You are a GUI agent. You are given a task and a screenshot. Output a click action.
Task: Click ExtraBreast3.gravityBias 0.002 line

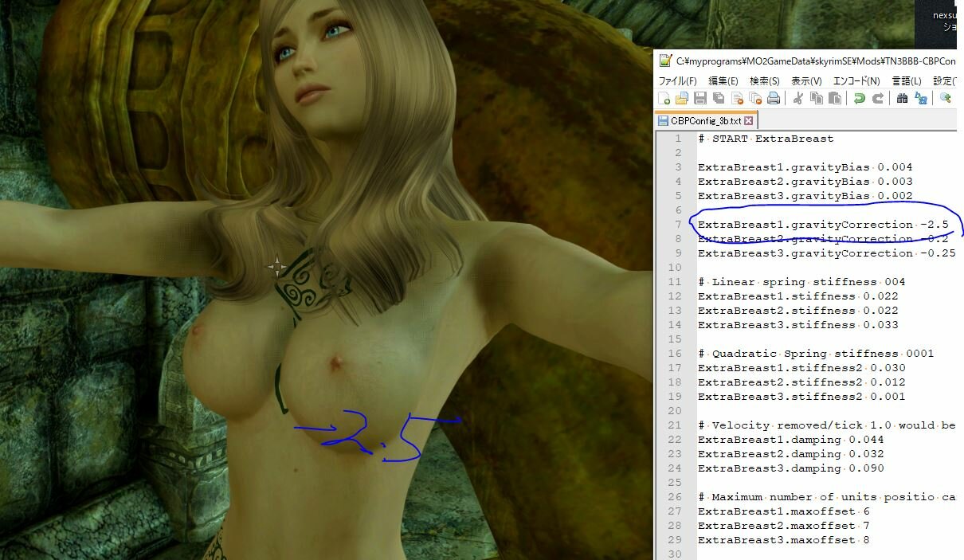[805, 196]
